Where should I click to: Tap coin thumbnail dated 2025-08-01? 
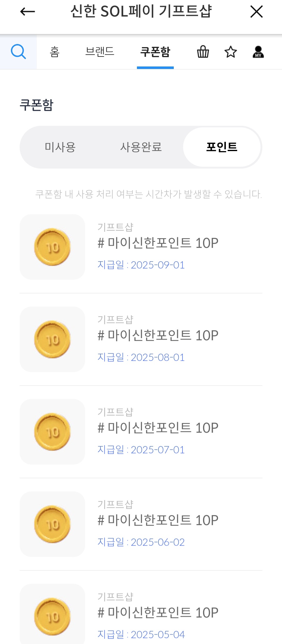tap(52, 339)
